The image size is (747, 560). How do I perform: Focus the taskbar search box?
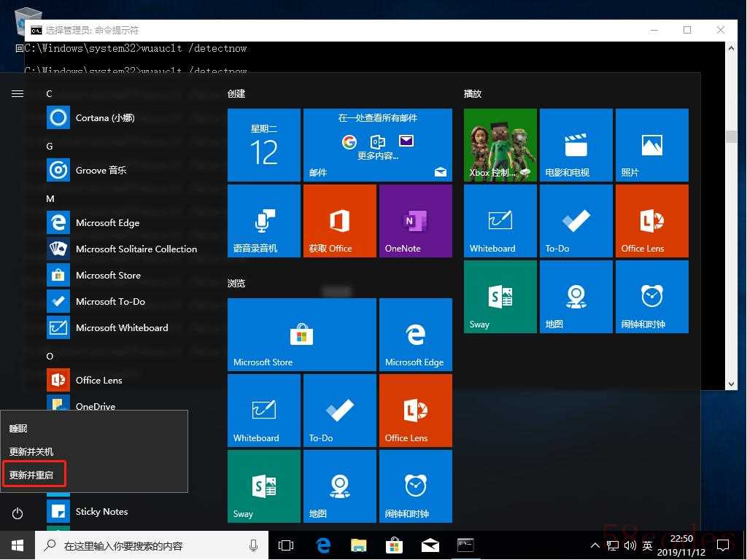tap(152, 545)
